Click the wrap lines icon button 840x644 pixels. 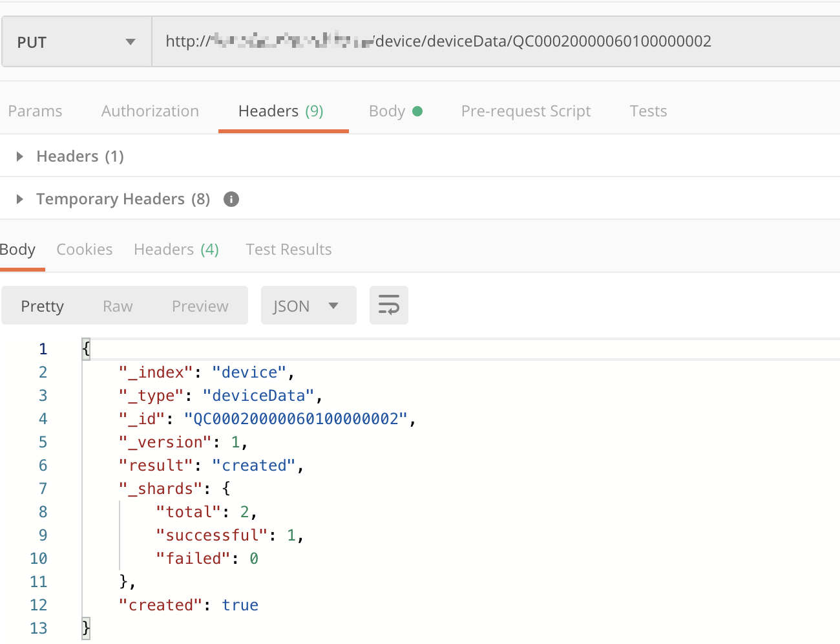[388, 305]
